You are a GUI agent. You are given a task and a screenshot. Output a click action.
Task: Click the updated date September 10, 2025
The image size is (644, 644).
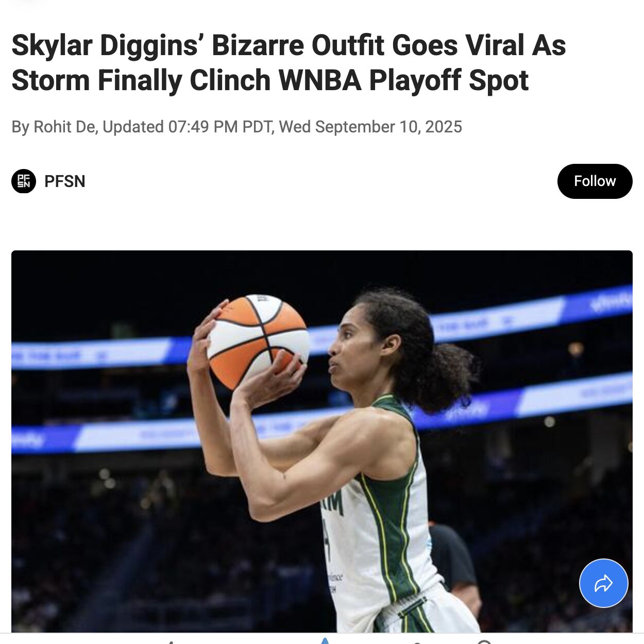click(x=388, y=127)
